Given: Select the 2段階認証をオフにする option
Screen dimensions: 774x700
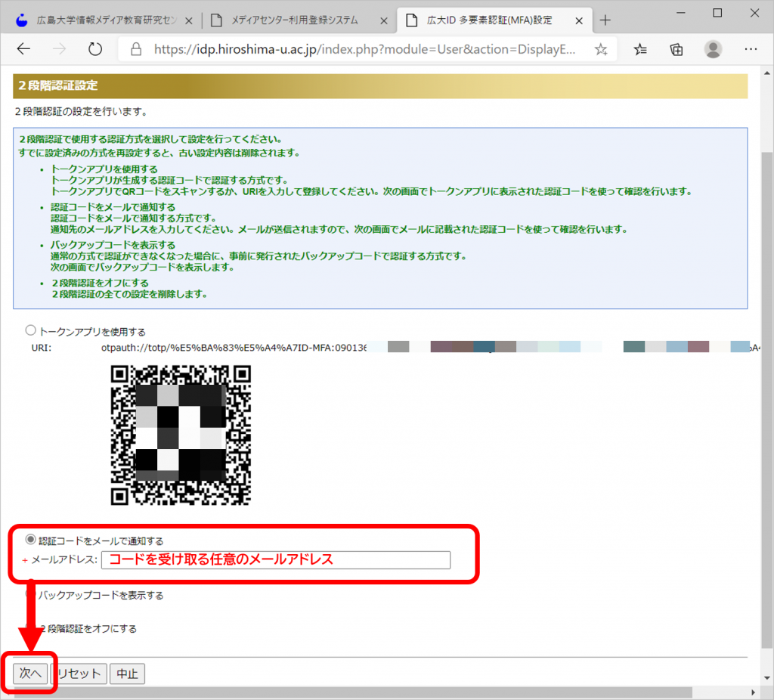Looking at the screenshot, I should tap(88, 628).
